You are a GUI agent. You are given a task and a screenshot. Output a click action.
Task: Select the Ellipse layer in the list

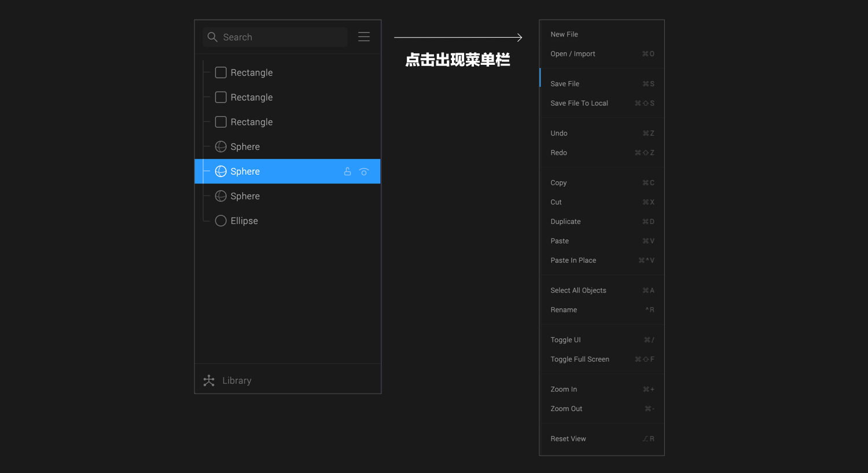tap(244, 221)
